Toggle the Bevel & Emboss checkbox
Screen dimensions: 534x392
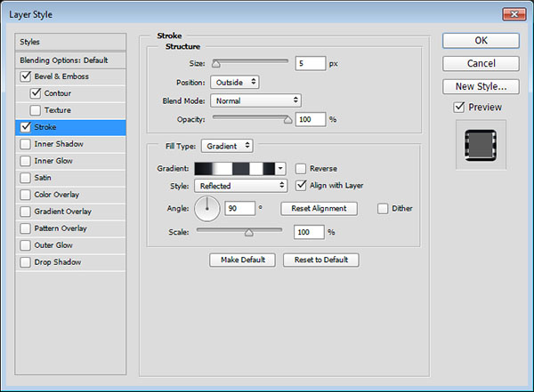[x=24, y=76]
